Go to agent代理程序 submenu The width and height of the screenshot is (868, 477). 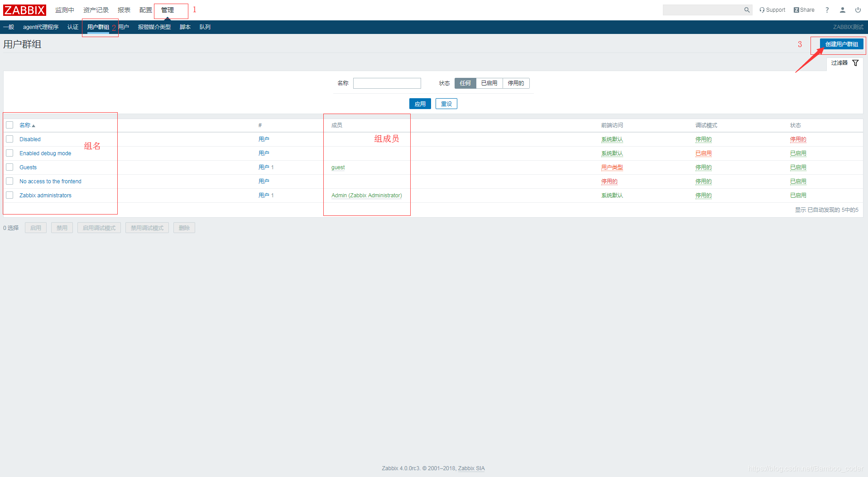(41, 27)
